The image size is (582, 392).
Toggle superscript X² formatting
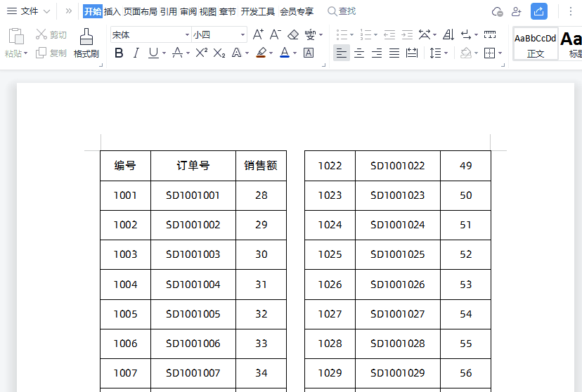pos(201,53)
